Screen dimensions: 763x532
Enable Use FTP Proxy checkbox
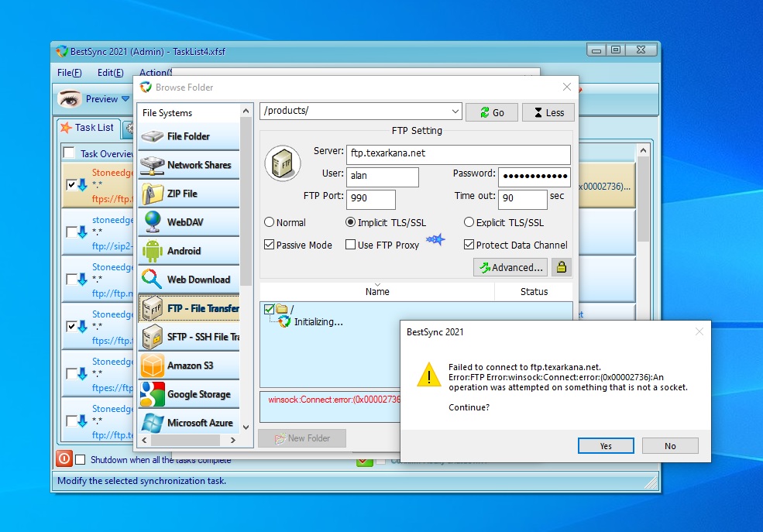[350, 245]
